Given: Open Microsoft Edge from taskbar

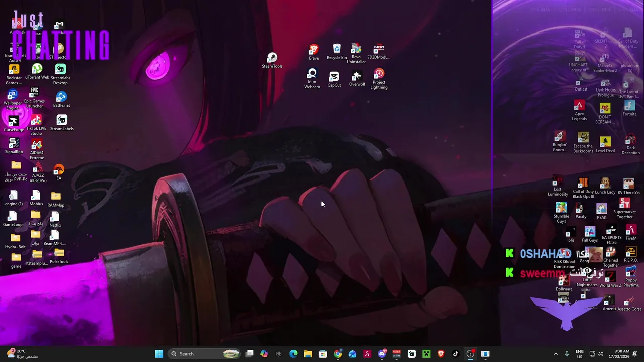Looking at the screenshot, I should [293, 354].
